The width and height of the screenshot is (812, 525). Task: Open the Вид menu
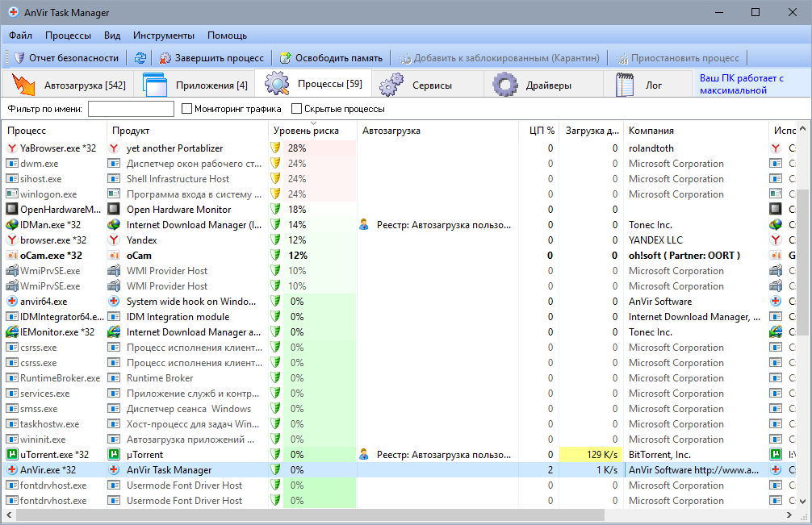[112, 35]
